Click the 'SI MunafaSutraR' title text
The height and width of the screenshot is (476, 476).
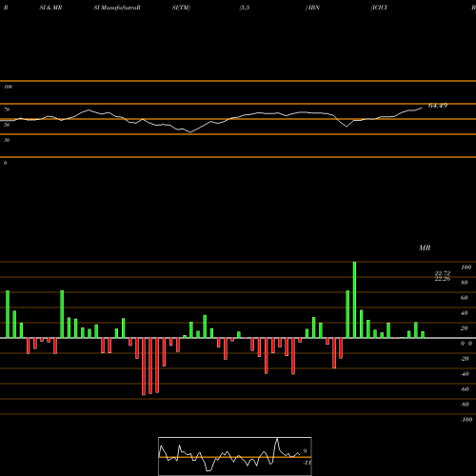(117, 8)
